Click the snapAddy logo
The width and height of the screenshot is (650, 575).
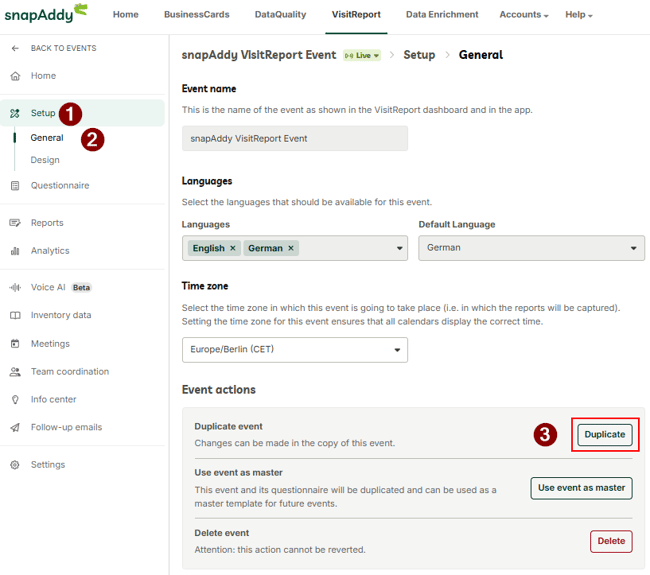46,14
